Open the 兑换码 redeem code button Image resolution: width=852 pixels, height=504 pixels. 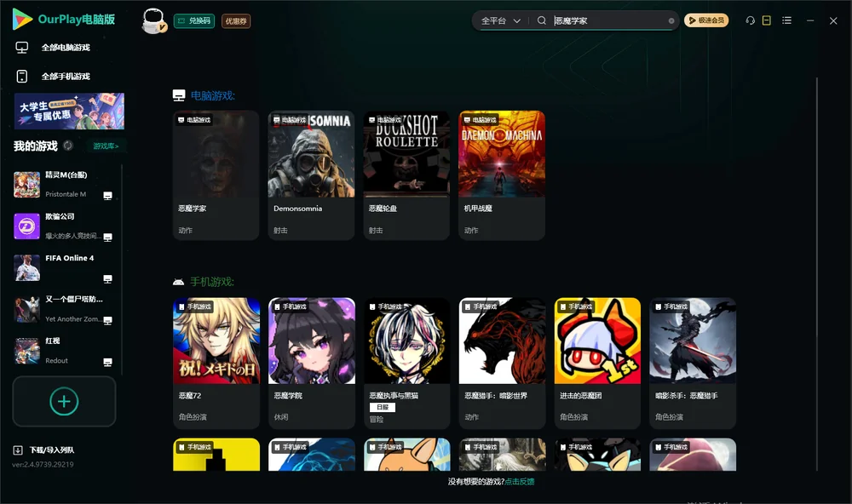coord(194,20)
